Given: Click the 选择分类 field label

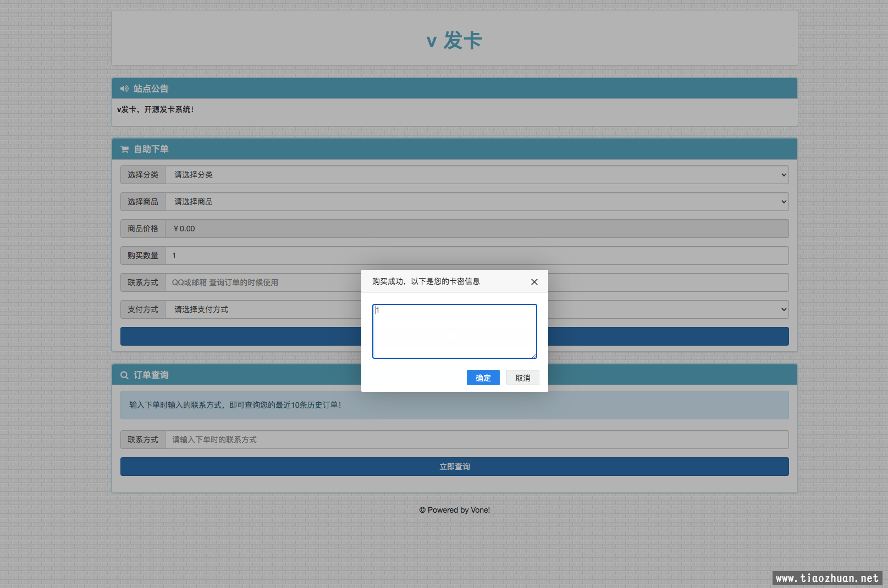Looking at the screenshot, I should (x=143, y=175).
